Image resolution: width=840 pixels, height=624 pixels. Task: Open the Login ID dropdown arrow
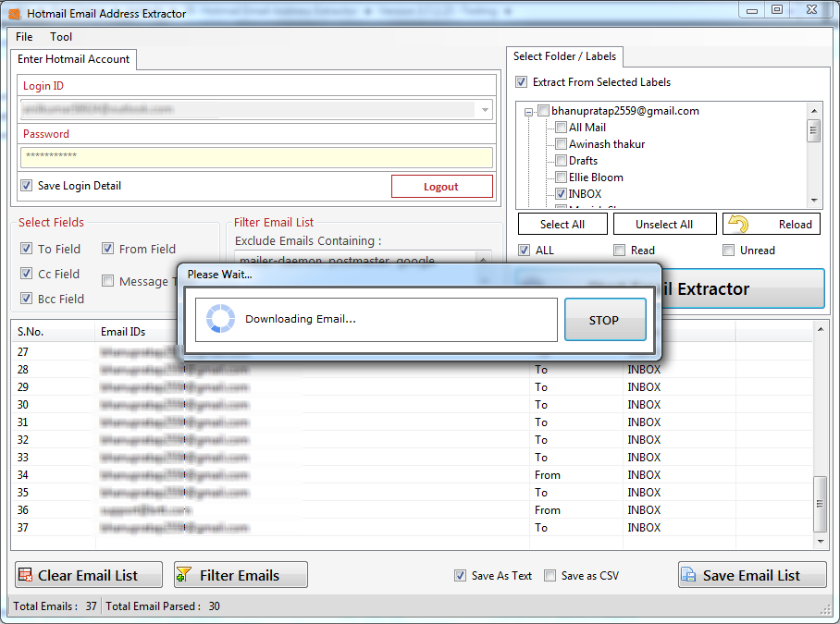tap(485, 110)
